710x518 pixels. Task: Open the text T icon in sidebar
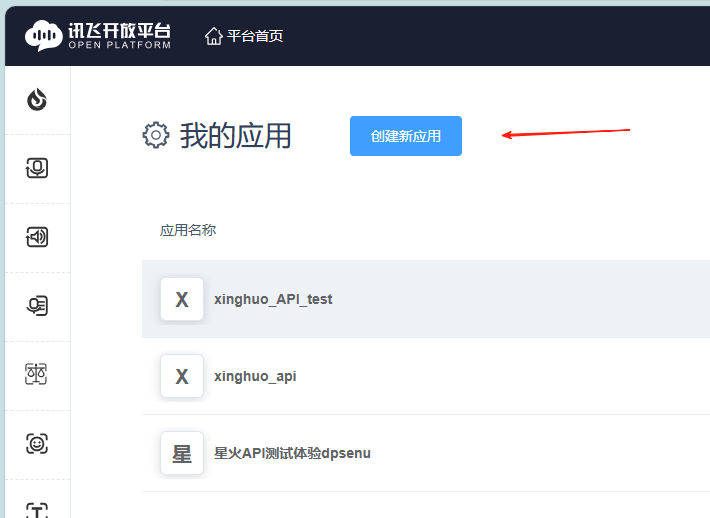[x=37, y=510]
